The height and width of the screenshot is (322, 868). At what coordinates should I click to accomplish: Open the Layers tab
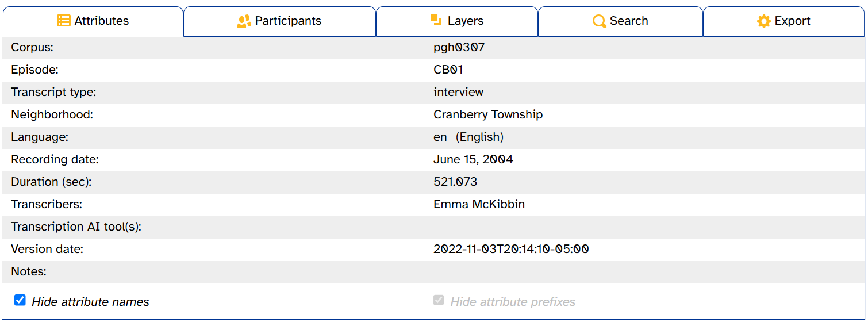coord(457,21)
